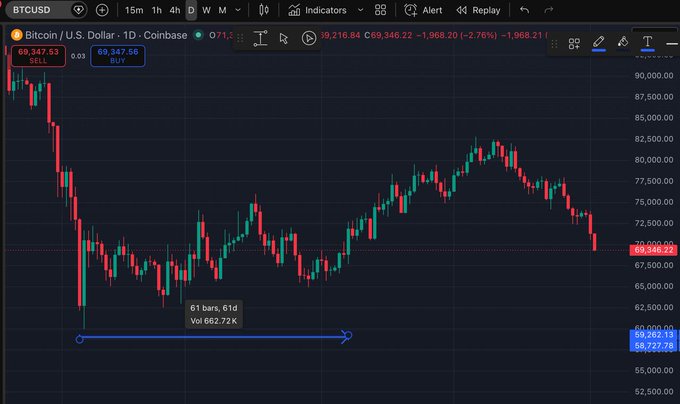Redo the last chart action
Screen dimensions: 680x404
coord(549,10)
